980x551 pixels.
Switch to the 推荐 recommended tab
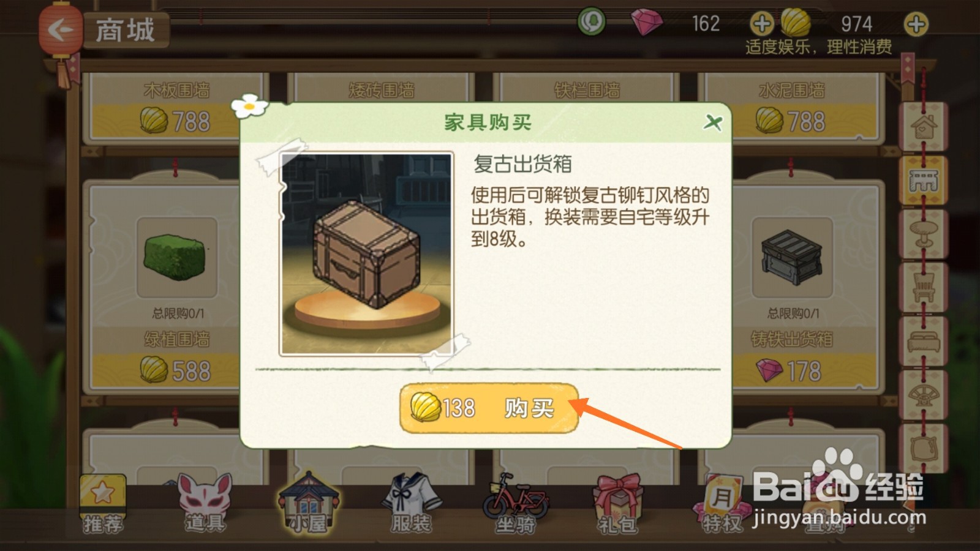pos(103,504)
